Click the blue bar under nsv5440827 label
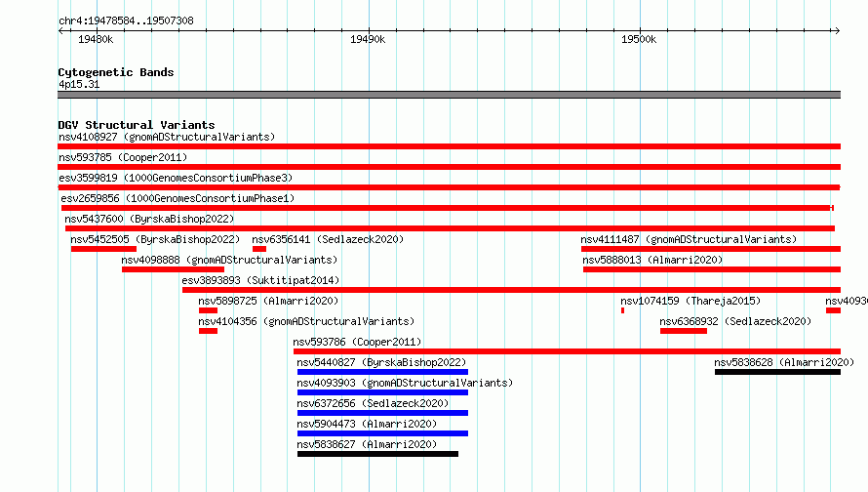This screenshot has width=868, height=492. coord(382,372)
